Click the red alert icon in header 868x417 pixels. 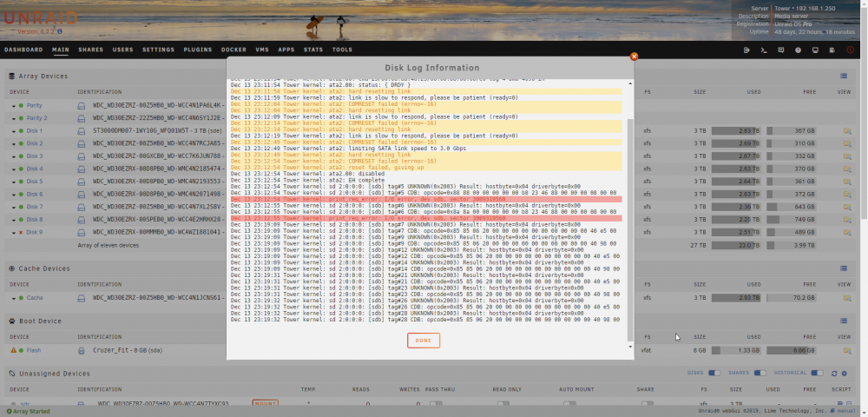(851, 50)
